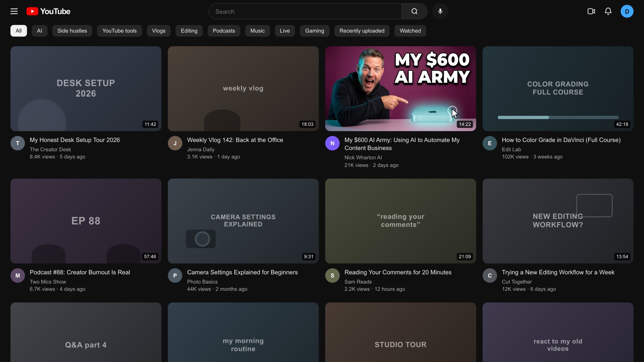Select the All filter chip
The image size is (644, 362).
tap(19, 31)
